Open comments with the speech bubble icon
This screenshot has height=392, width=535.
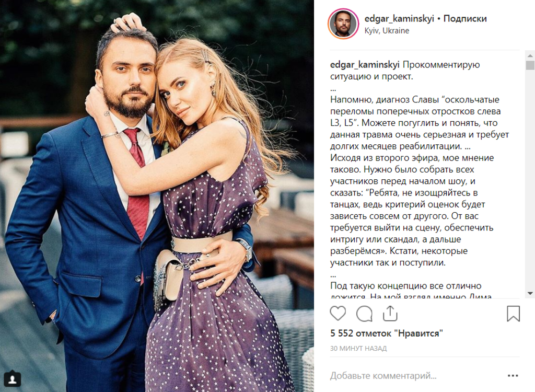[364, 314]
